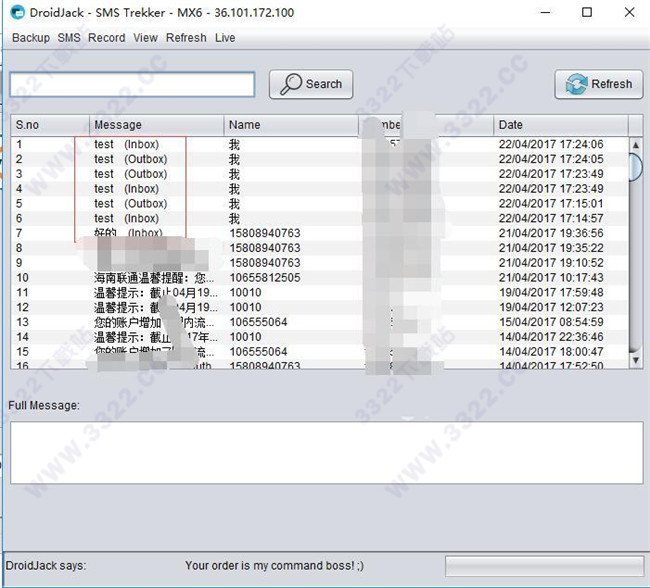Select the date cell 21/04/2017 19:36:56
Image resolution: width=650 pixels, height=588 pixels.
pyautogui.click(x=551, y=233)
